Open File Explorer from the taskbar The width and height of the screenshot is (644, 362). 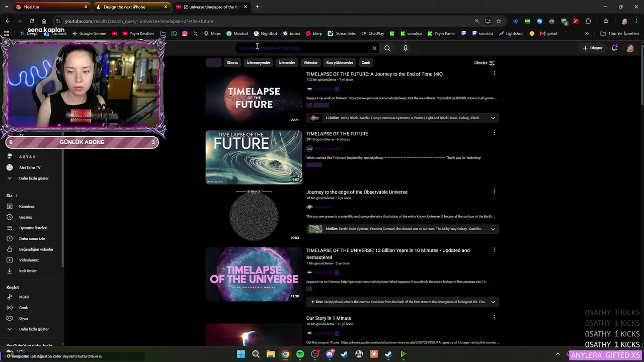(x=271, y=354)
